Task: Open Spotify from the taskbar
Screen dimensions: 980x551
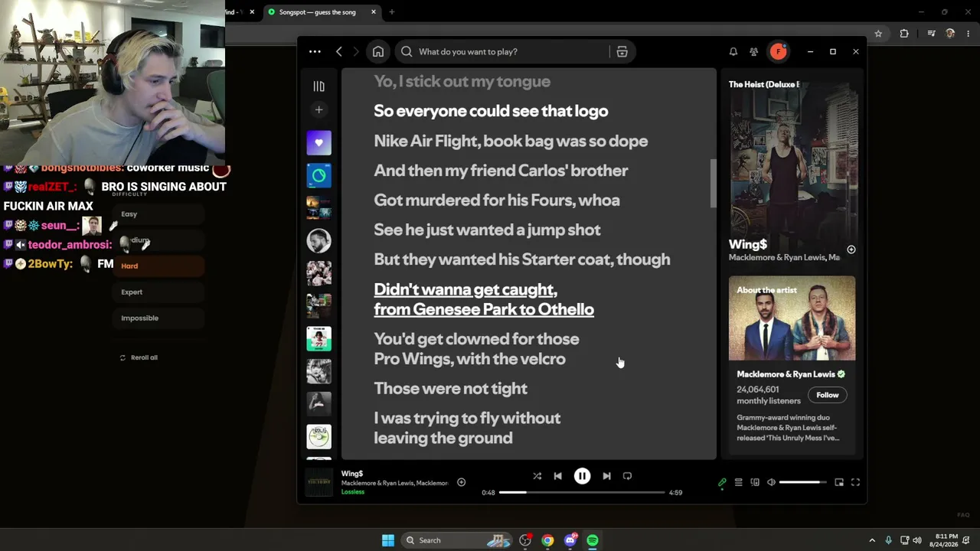Action: (593, 540)
